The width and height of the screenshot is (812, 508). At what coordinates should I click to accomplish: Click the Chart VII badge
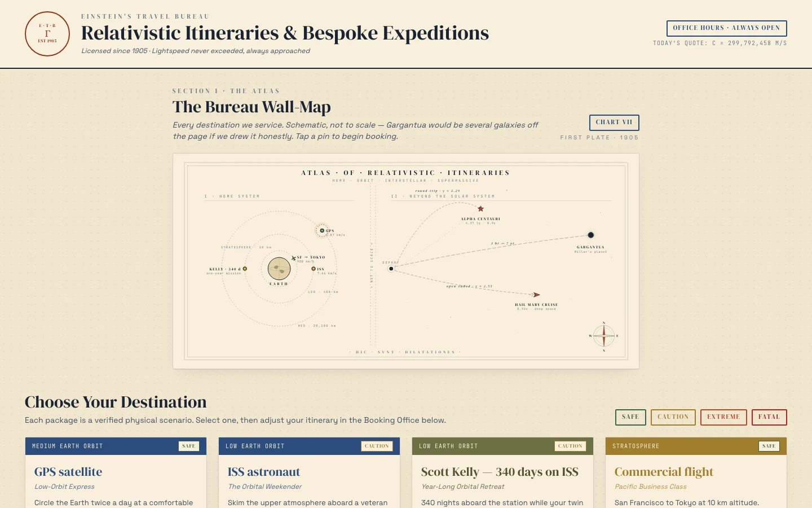(x=614, y=122)
